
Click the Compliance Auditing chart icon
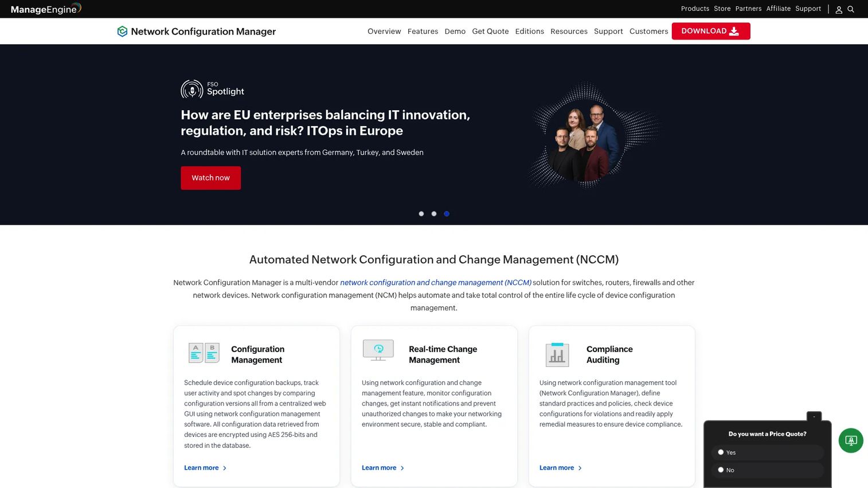tap(557, 354)
